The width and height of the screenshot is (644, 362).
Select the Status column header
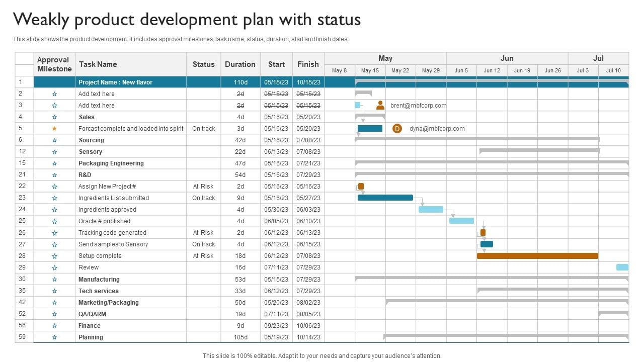tap(204, 64)
